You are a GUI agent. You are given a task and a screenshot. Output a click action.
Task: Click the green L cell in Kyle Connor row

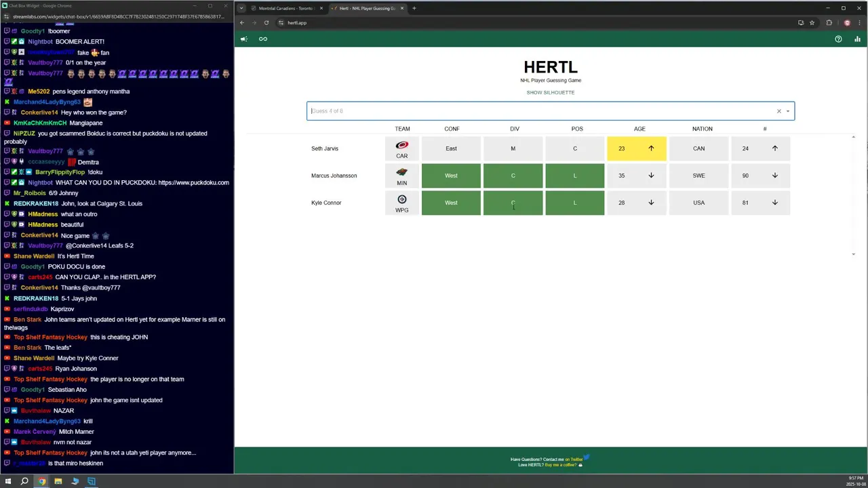tap(575, 203)
